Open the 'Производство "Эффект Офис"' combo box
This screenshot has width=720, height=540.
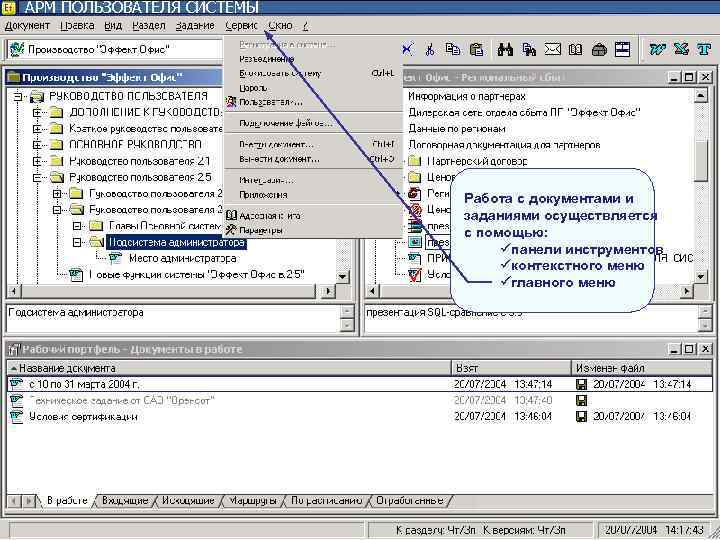pos(115,49)
